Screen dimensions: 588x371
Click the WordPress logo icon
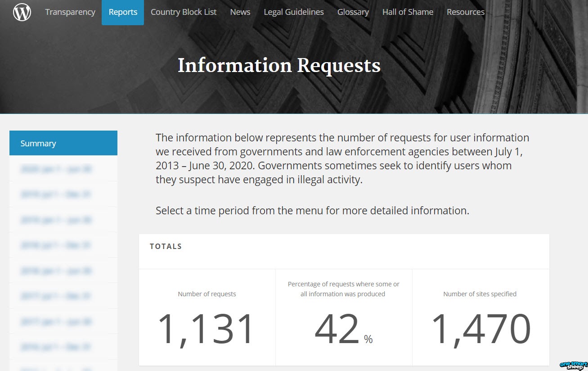22,12
